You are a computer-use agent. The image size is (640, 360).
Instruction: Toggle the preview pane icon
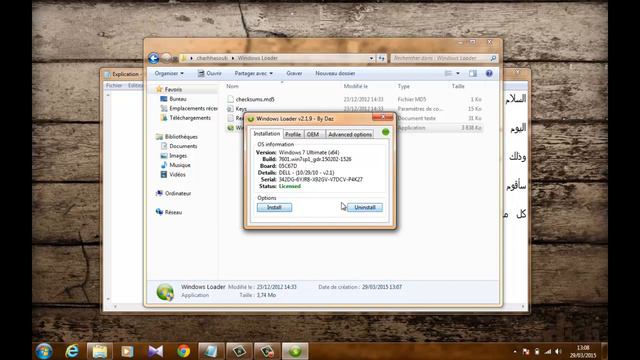473,73
